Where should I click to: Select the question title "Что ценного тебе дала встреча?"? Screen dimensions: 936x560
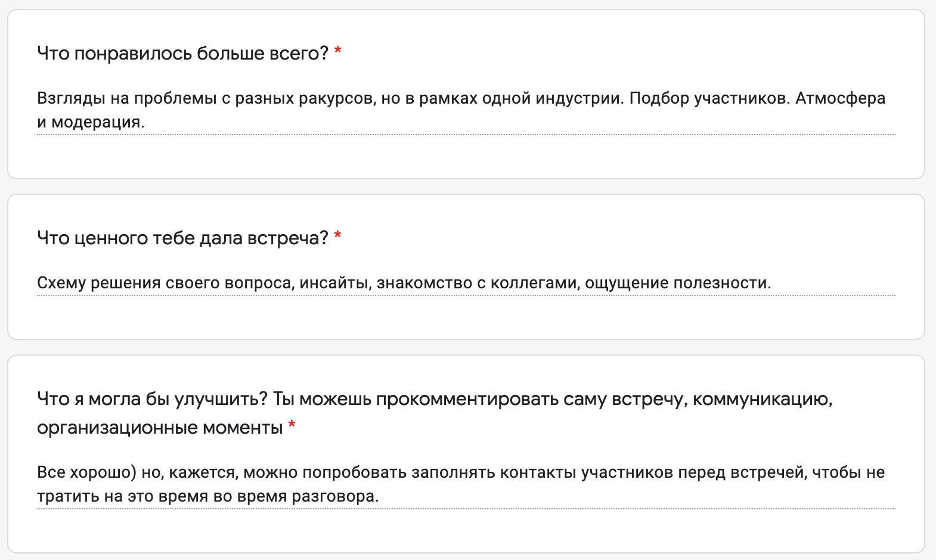(x=182, y=238)
